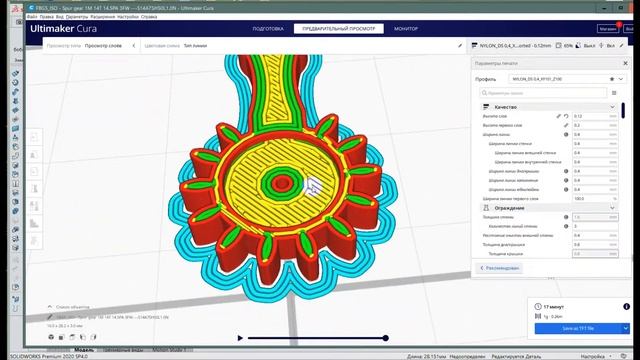This screenshot has height=360, width=640.
Task: Open the Файл menu
Action: point(32,17)
